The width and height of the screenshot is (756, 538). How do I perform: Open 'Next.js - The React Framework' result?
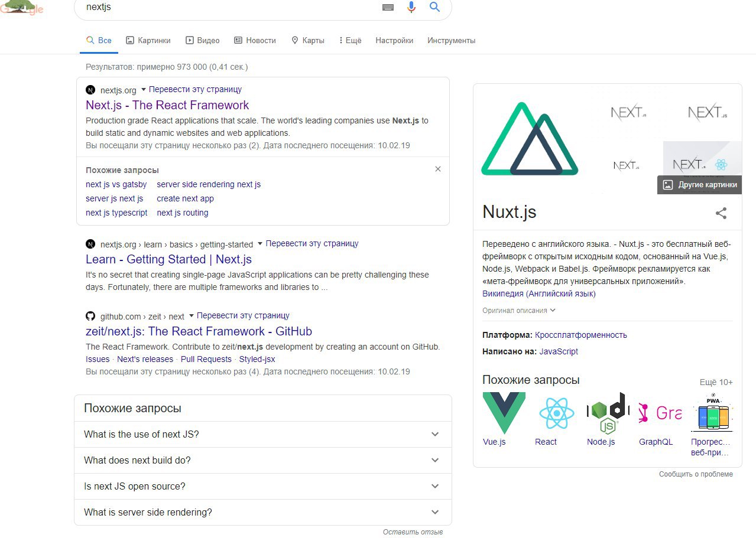click(167, 105)
